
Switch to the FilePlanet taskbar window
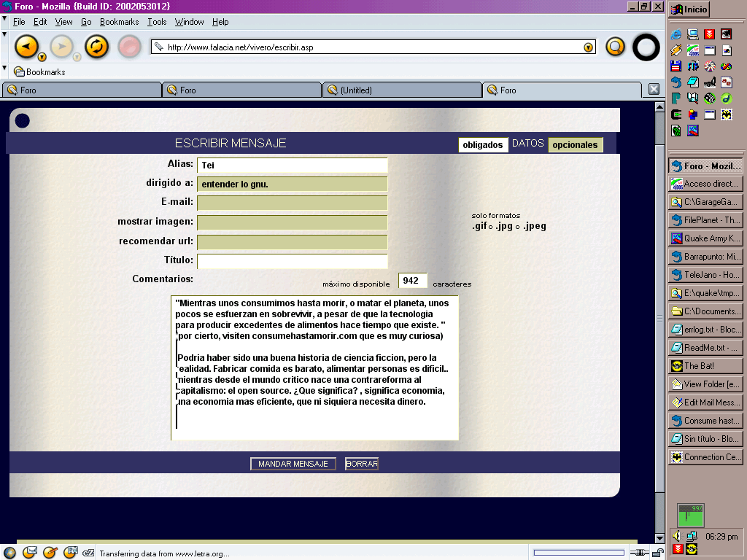[x=705, y=220]
